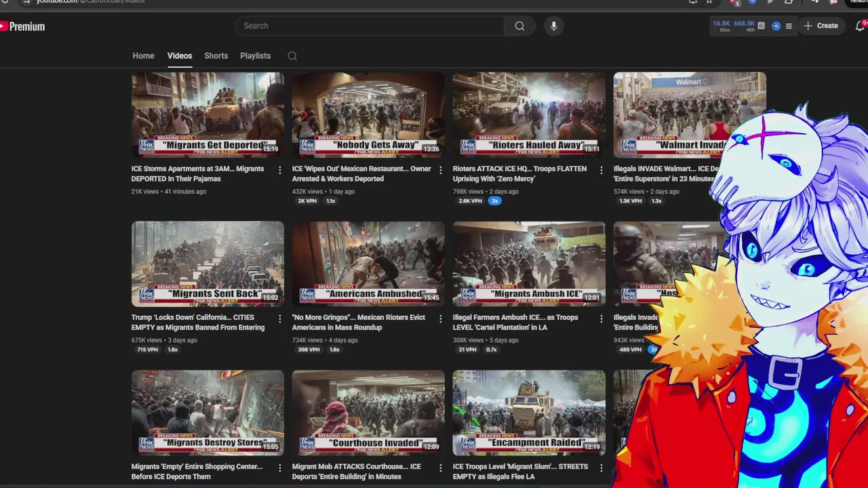Open options for 'No More Gringos' video
The image size is (868, 488).
point(440,319)
